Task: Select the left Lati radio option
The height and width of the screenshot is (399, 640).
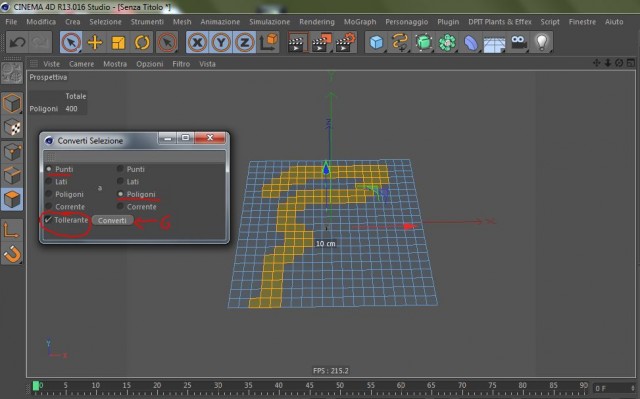Action: tap(49, 182)
